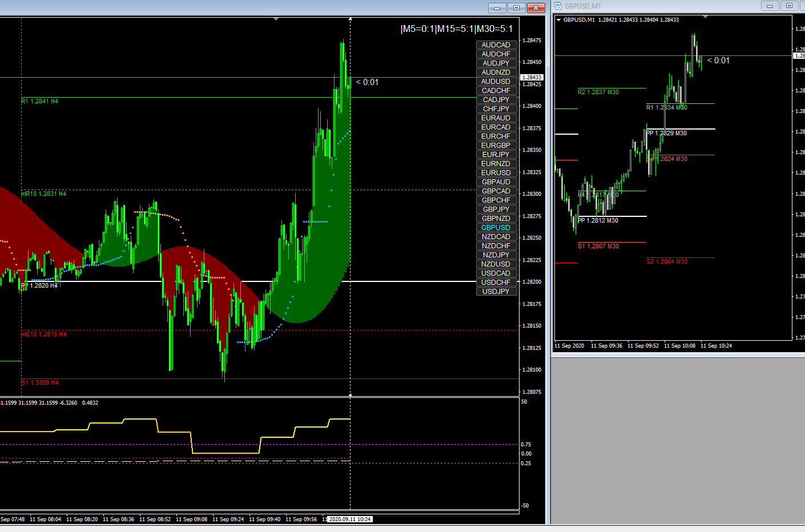Load the NZDJPY pair
The width and height of the screenshot is (805, 532).
[496, 255]
